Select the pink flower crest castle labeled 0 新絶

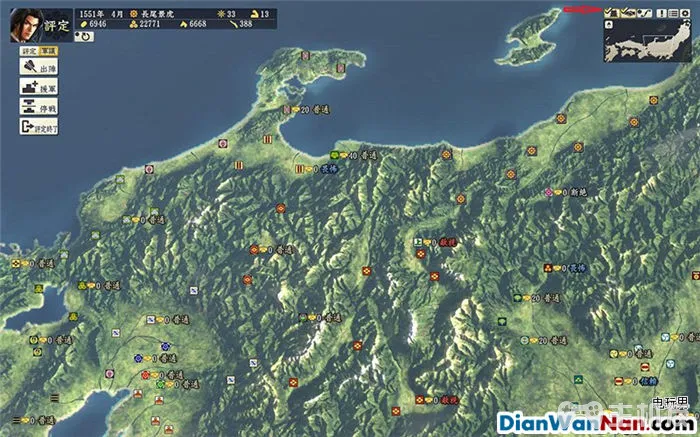tap(549, 192)
